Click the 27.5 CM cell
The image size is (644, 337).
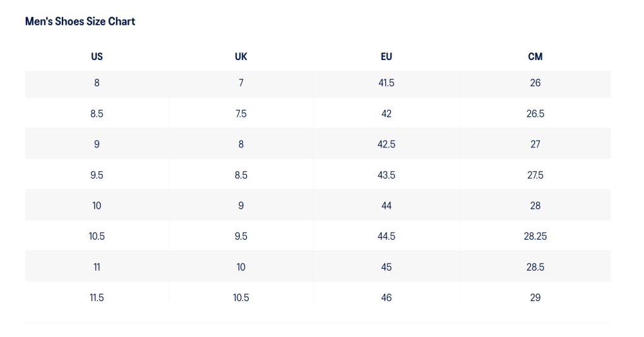(x=535, y=175)
